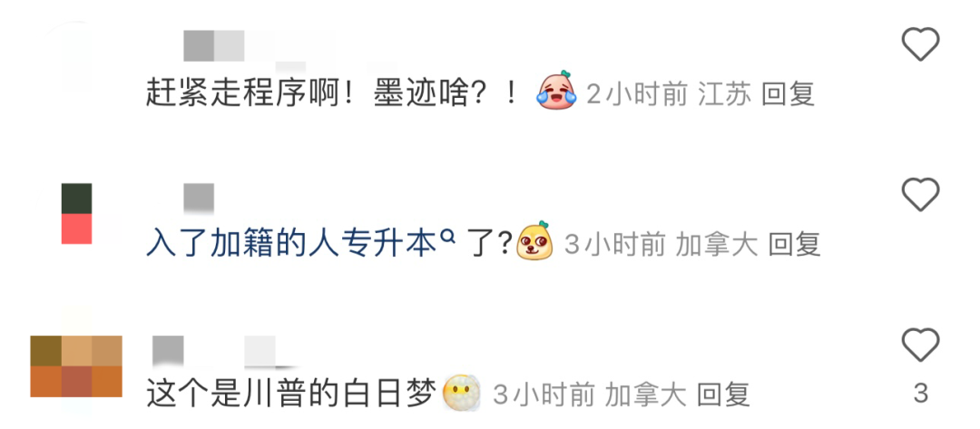The image size is (980, 429).
Task: Heart the comment "这个是川普的白日梦"
Action: 920,345
